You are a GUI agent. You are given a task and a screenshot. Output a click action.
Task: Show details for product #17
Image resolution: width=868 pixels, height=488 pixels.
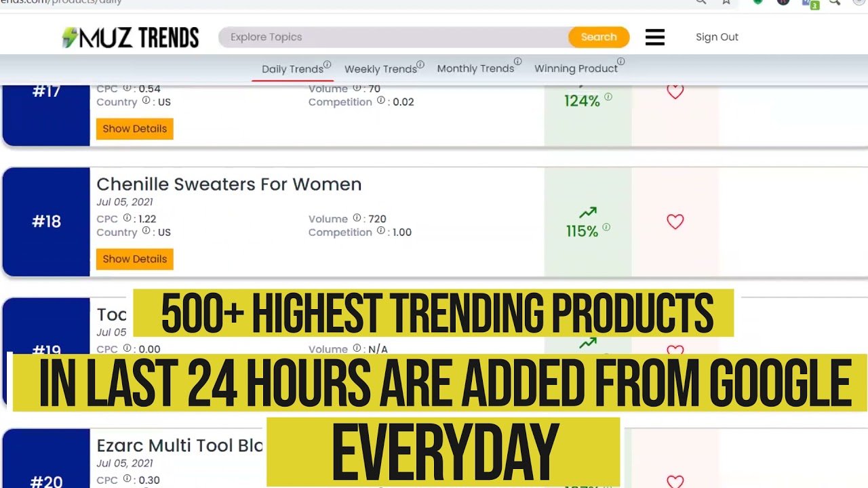coord(135,129)
